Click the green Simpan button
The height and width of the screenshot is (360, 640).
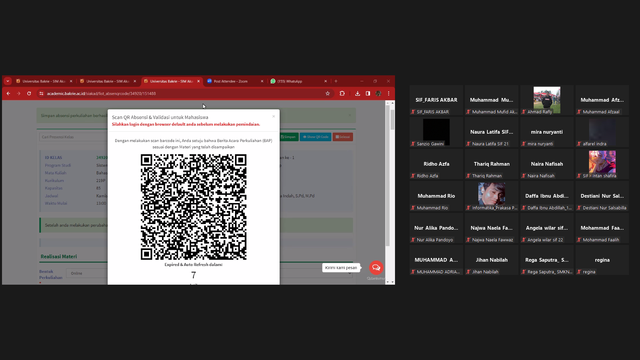click(x=289, y=137)
